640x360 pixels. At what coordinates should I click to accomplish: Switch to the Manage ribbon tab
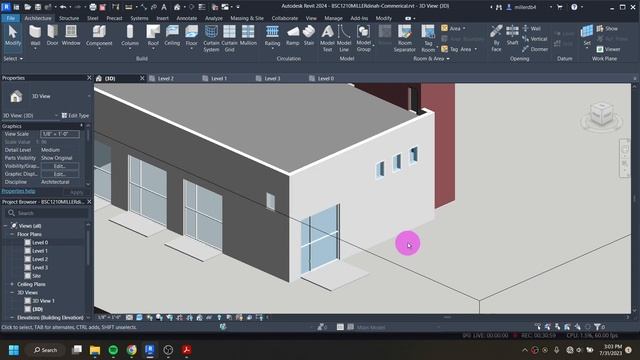[x=333, y=18]
